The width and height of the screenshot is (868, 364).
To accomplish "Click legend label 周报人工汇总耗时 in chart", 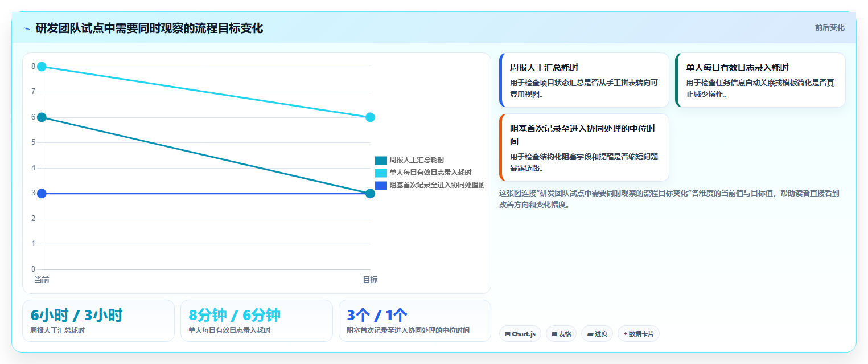I will click(x=417, y=161).
